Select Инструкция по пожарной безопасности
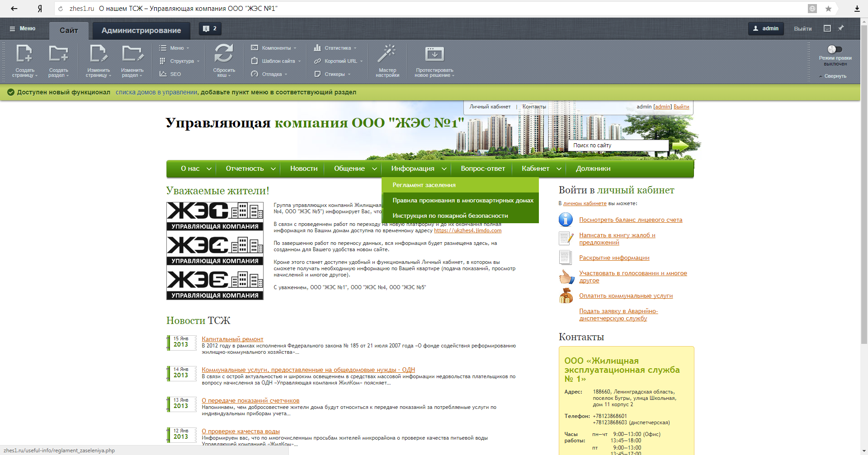868x455 pixels. point(460,216)
